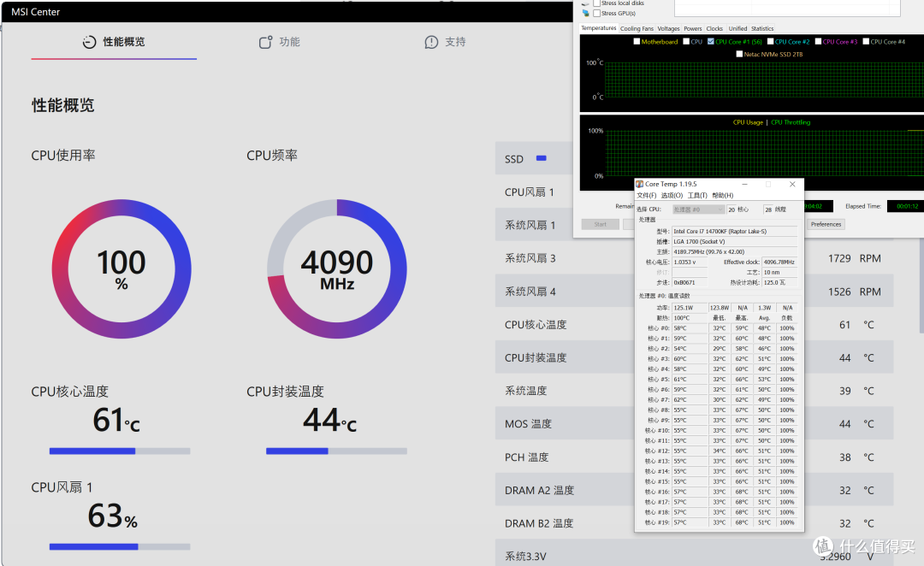Click the Core Temp app icon in title bar

coord(639,185)
